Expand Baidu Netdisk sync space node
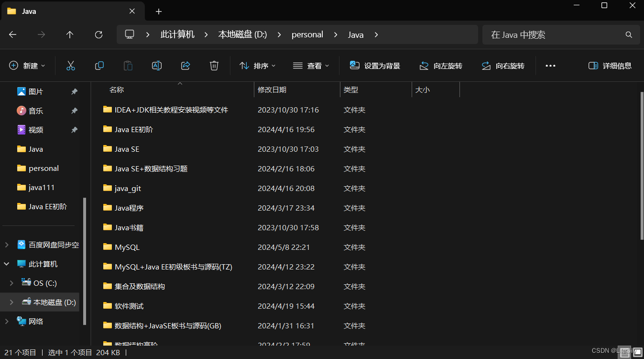This screenshot has height=359, width=644. (x=7, y=245)
